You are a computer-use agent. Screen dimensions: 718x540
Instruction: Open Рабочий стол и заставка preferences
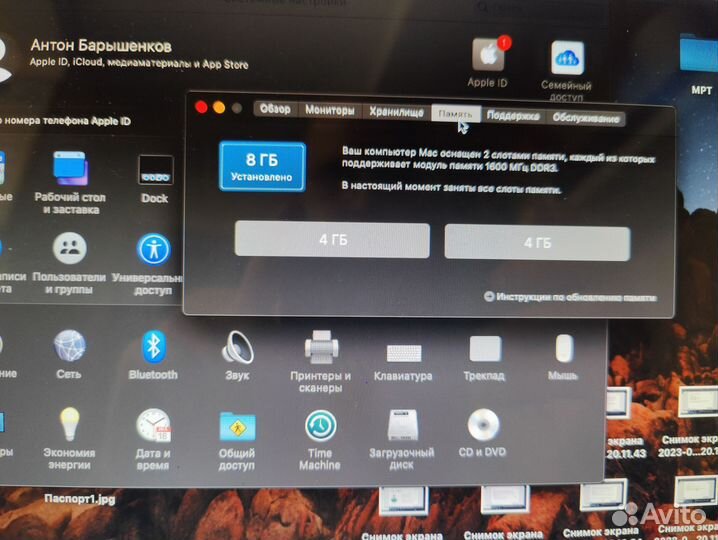click(x=70, y=168)
